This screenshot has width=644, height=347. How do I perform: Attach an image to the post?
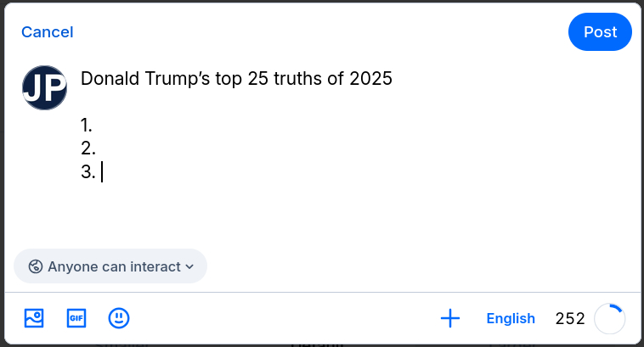tap(34, 318)
